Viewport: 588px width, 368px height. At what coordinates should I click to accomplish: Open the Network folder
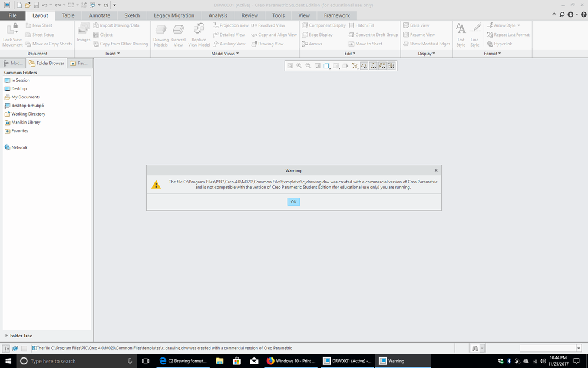(x=16, y=147)
